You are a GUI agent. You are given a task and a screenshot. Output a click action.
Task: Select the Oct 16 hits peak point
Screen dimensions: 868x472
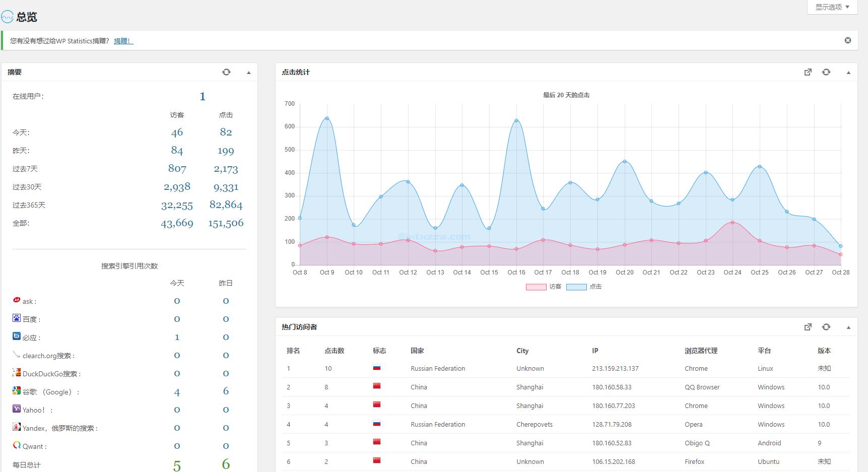click(x=516, y=120)
